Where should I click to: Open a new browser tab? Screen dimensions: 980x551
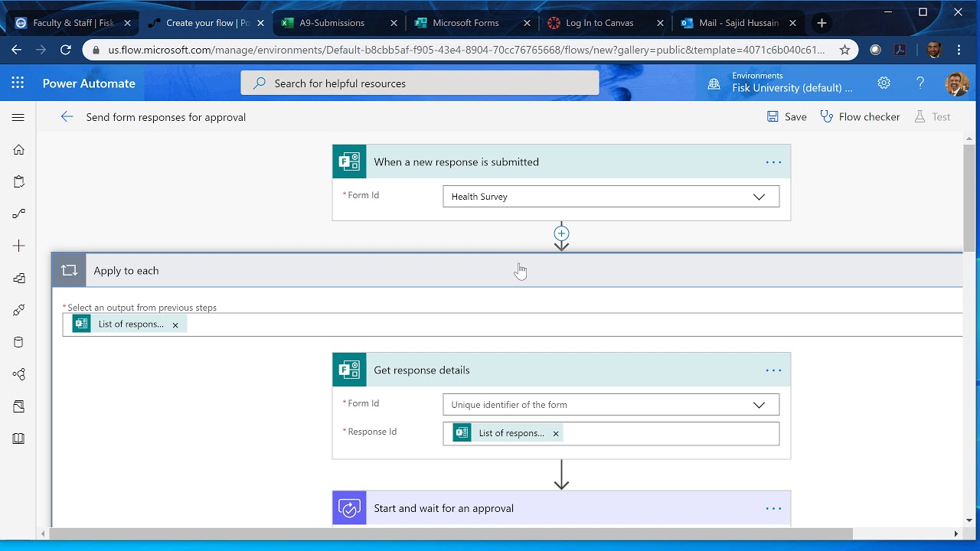[822, 23]
